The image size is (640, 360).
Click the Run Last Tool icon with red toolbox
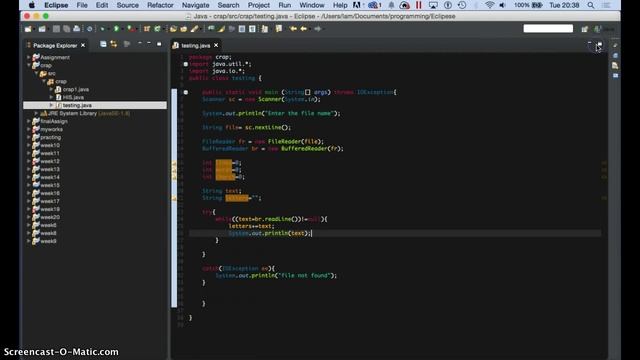131,29
